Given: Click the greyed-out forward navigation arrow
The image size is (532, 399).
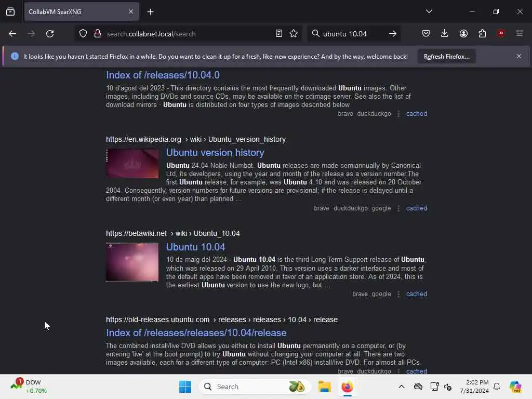Looking at the screenshot, I should [x=31, y=34].
